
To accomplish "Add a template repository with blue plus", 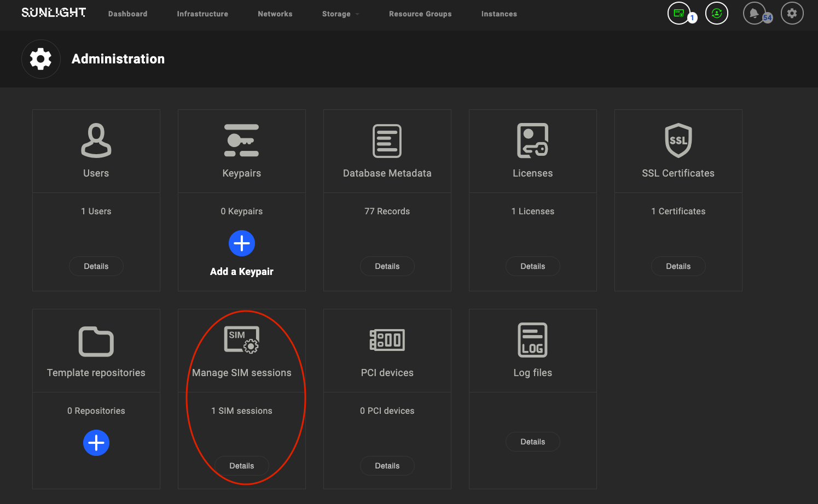I will pos(96,443).
